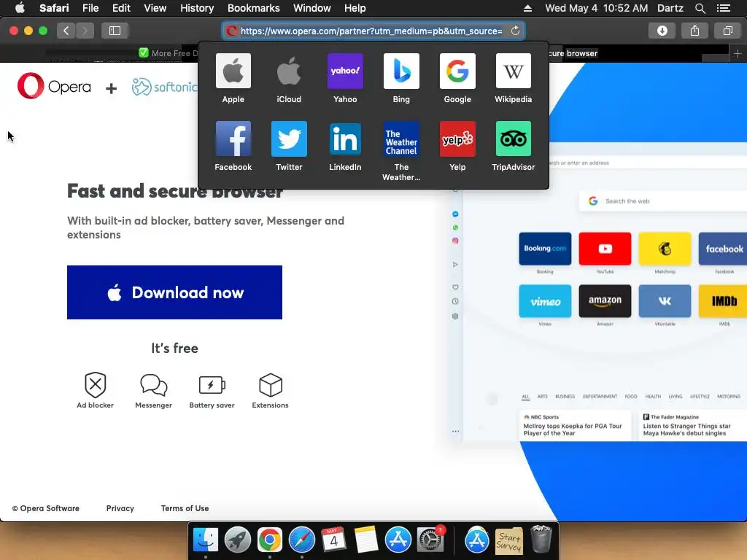Switch to the secure browser tab

pos(573,53)
